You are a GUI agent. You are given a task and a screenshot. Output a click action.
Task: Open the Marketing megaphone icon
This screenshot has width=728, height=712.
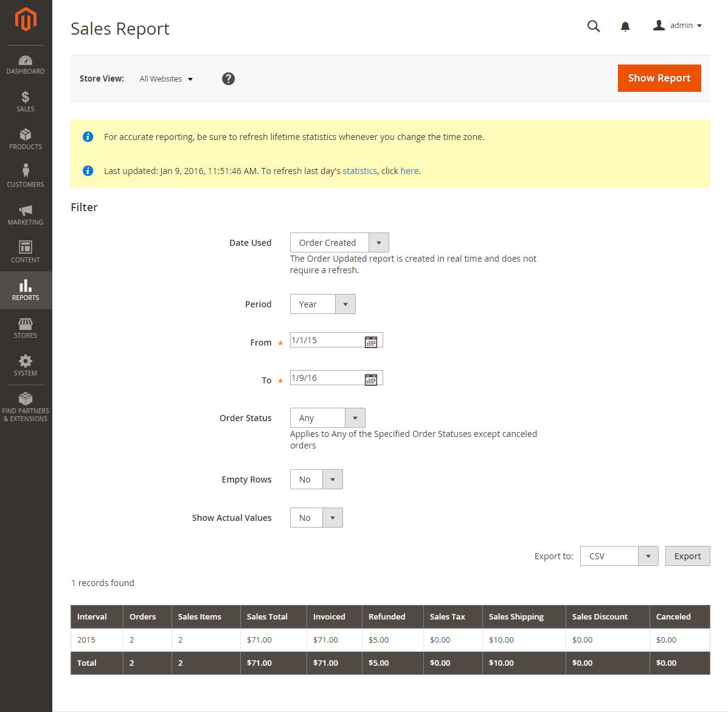coord(26,212)
